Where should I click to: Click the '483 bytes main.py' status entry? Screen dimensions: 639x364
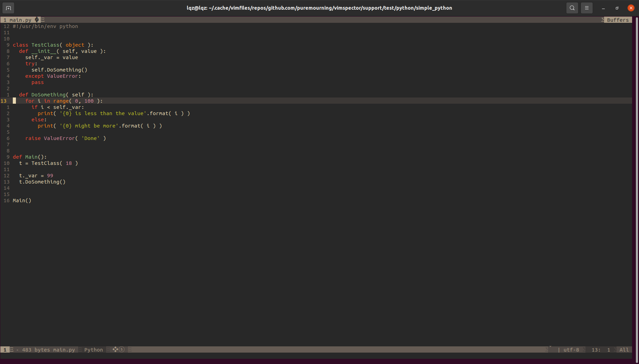48,350
